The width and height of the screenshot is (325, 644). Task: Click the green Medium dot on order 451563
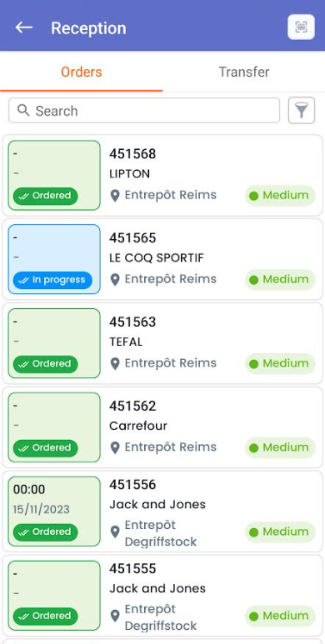coord(254,364)
